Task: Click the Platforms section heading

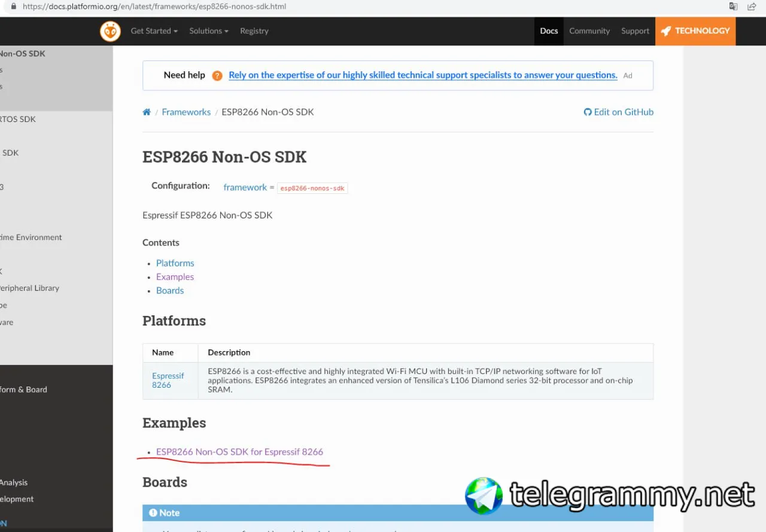Action: click(174, 321)
